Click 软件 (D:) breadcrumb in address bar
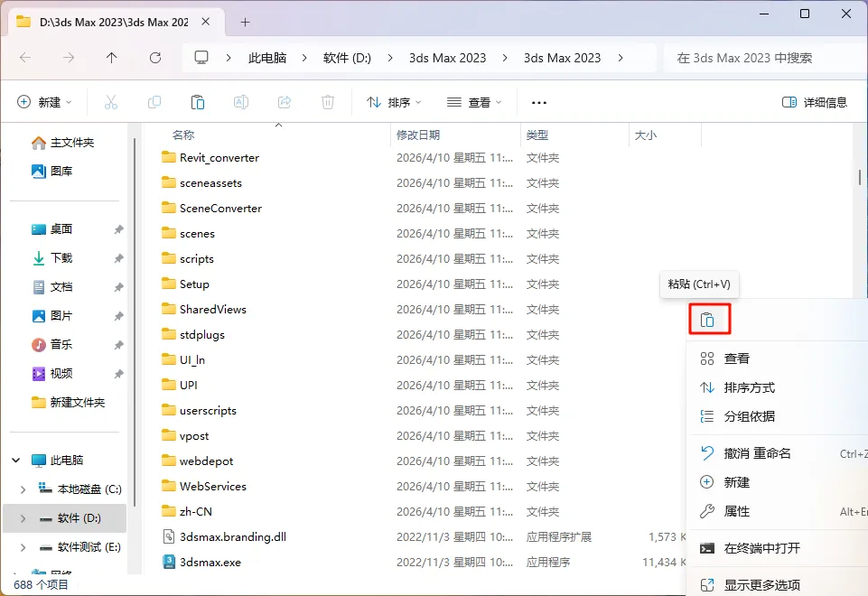This screenshot has width=868, height=596. (347, 58)
